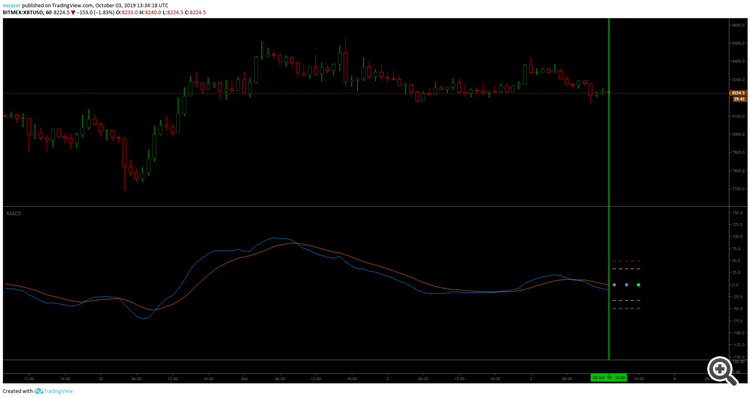Click the 8000.0 price axis label
This screenshot has height=398, width=750.
(739, 134)
